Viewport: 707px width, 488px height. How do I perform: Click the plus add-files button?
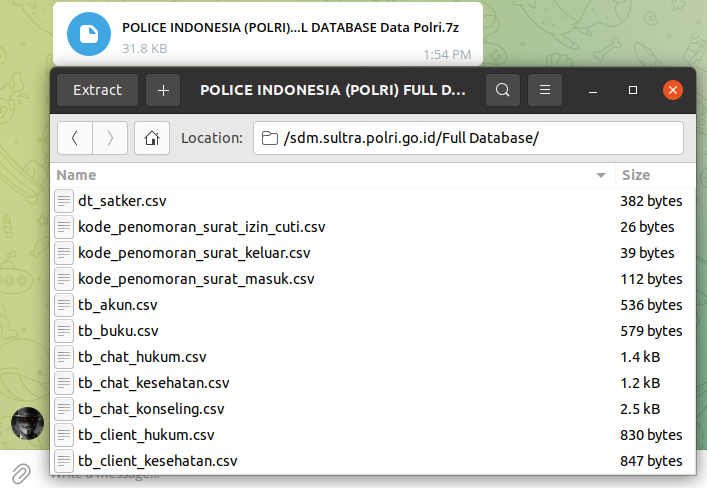click(163, 90)
